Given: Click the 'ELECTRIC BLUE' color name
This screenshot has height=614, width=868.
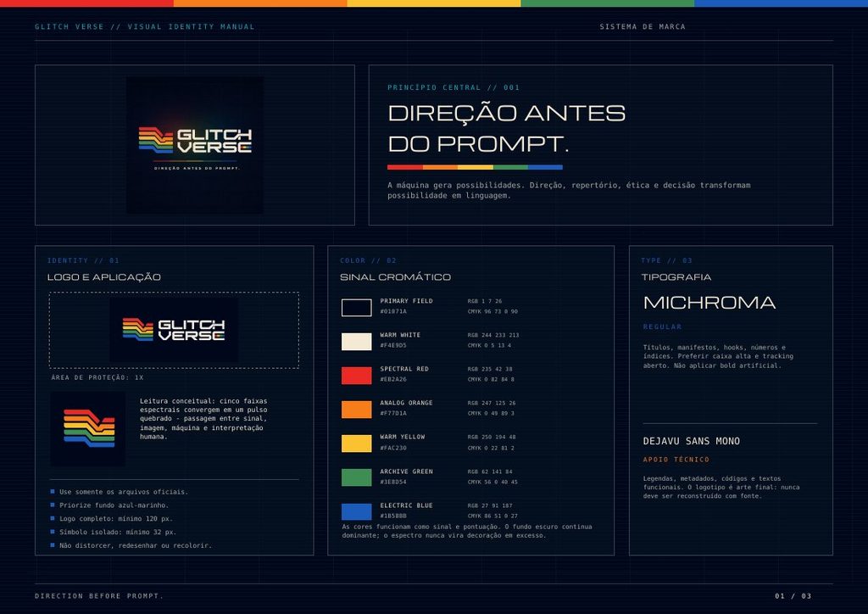Looking at the screenshot, I should (406, 505).
